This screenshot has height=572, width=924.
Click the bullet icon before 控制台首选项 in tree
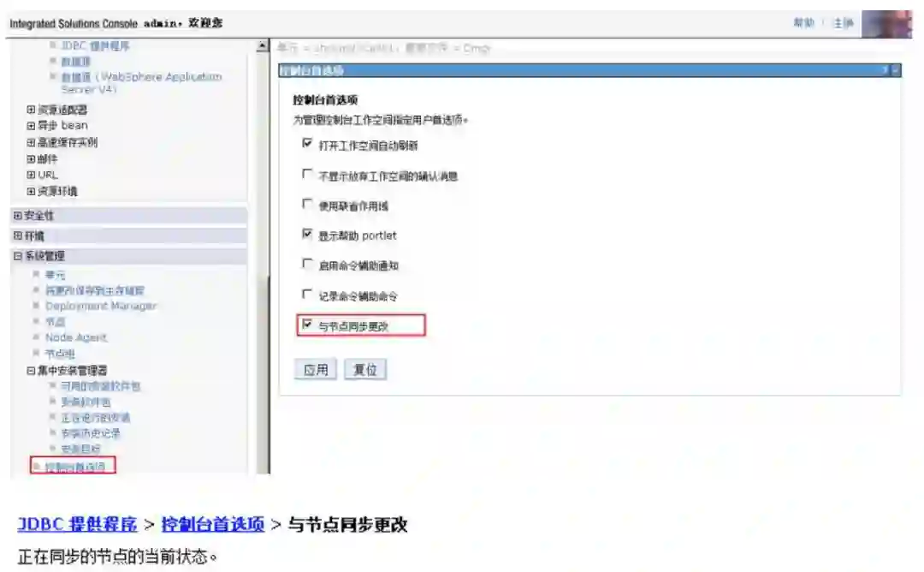[37, 467]
